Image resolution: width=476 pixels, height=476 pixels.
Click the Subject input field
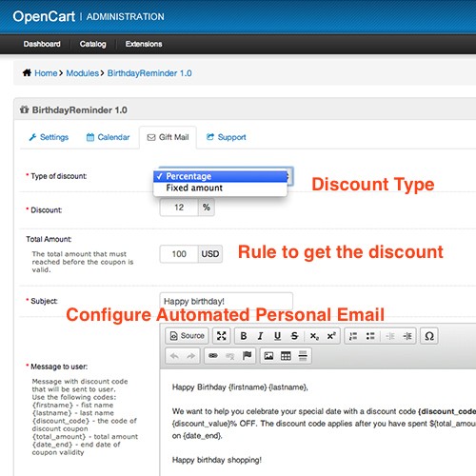pos(227,301)
